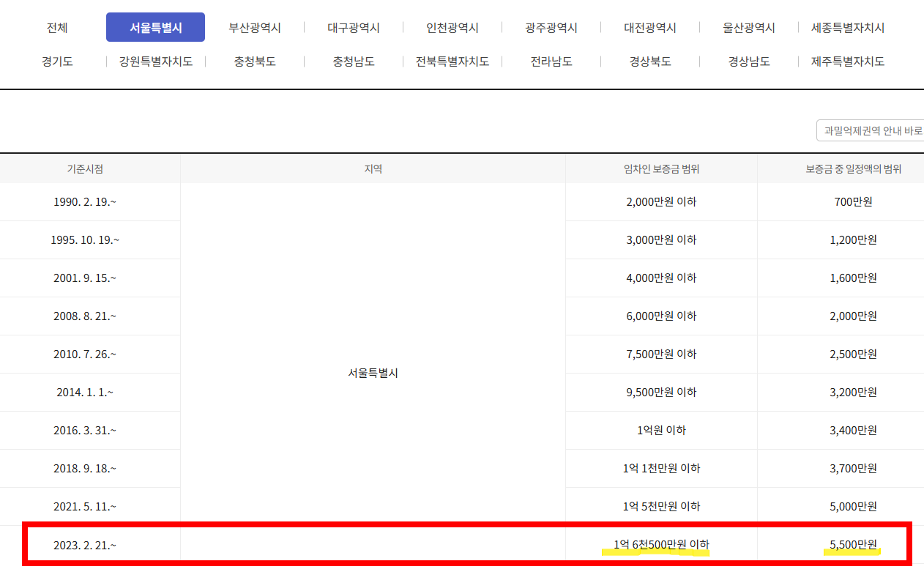The height and width of the screenshot is (572, 924).
Task: Choose the 울산광역시 tab
Action: tap(749, 28)
